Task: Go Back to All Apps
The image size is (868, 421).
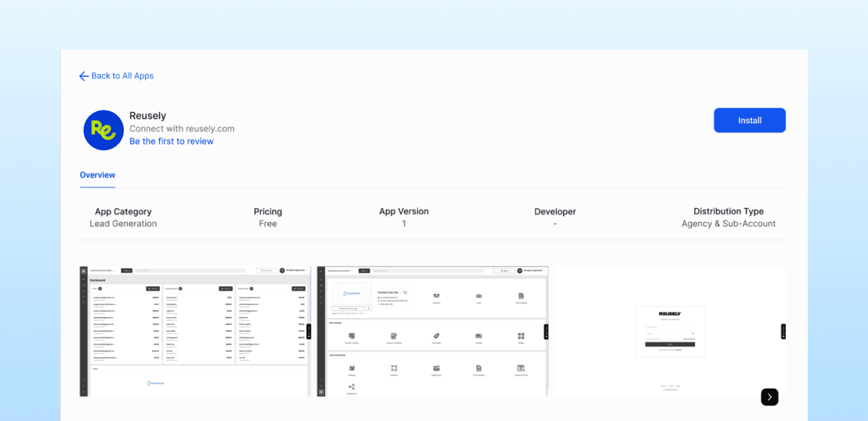Action: click(122, 76)
